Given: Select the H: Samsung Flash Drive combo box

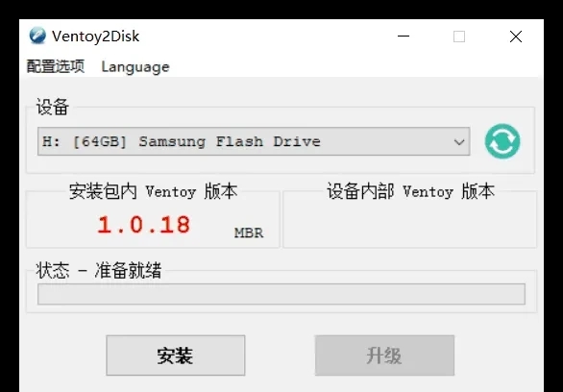Looking at the screenshot, I should click(254, 141).
